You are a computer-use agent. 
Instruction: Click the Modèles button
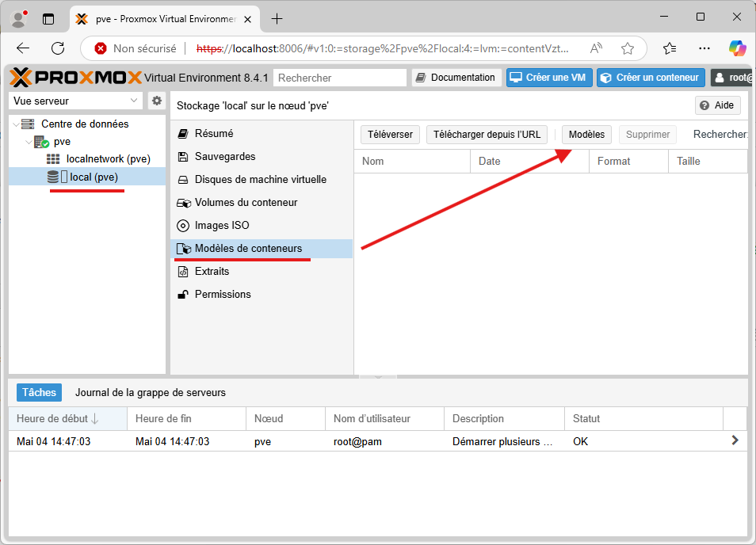[x=586, y=135]
